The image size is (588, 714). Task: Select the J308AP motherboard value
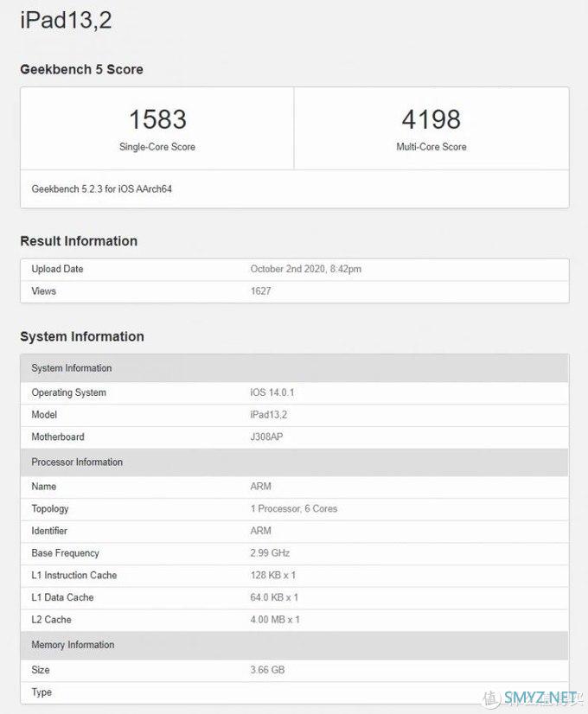coord(266,437)
